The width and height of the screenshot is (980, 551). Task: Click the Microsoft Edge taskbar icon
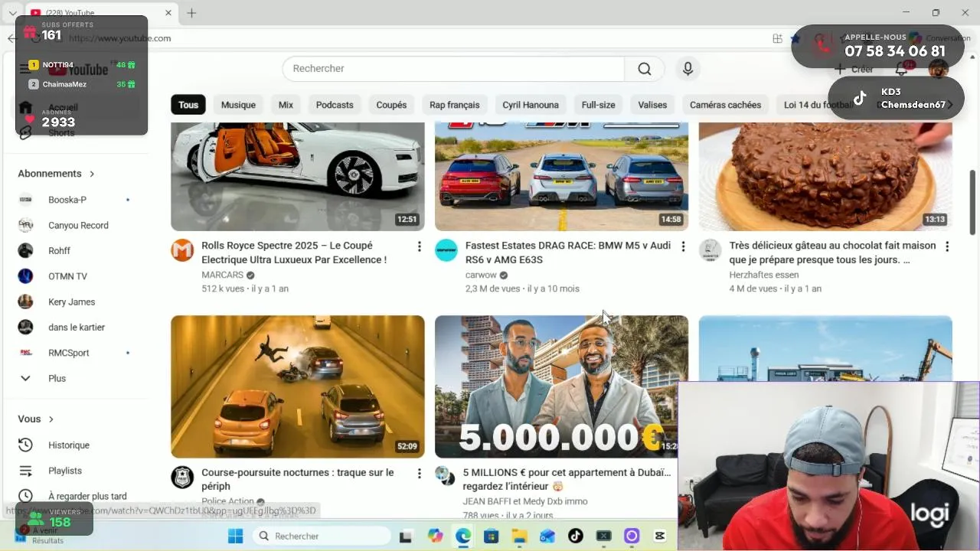coord(463,536)
